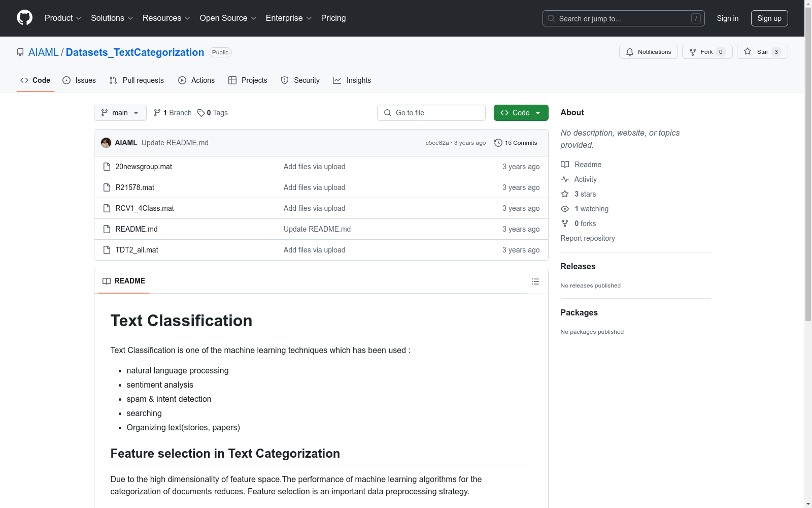View the 15 Commits history
The width and height of the screenshot is (812, 508).
click(516, 143)
